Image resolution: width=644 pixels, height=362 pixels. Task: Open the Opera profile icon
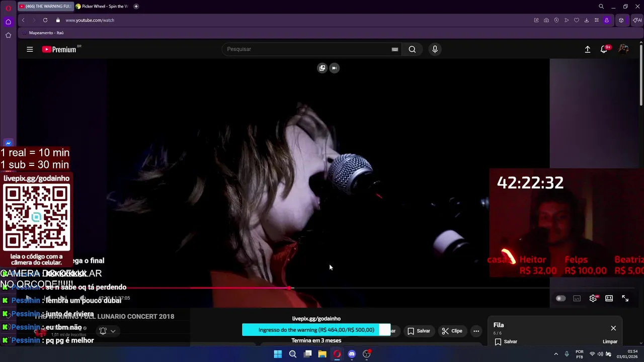click(607, 20)
